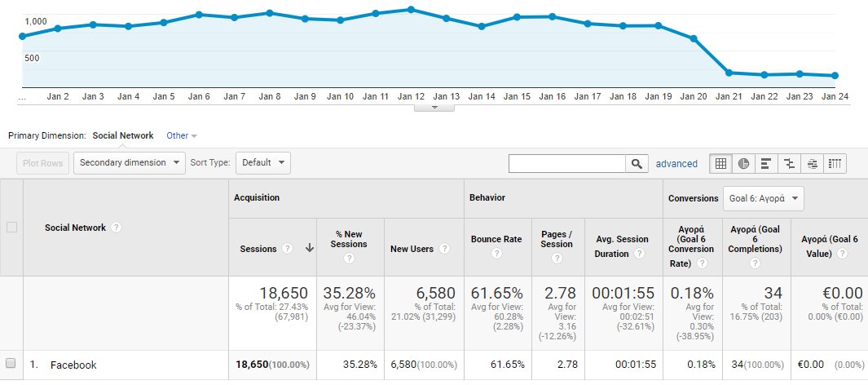This screenshot has width=868, height=385.
Task: Select the bar performance view icon
Action: pos(766,163)
